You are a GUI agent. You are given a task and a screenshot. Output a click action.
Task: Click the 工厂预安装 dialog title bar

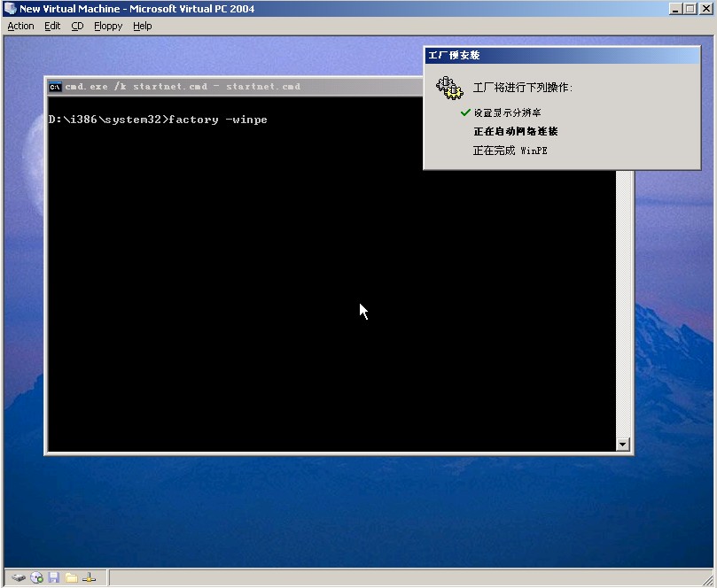(x=562, y=55)
